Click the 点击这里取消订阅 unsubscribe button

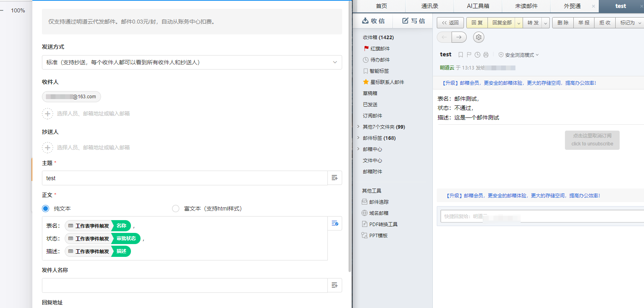click(x=592, y=140)
